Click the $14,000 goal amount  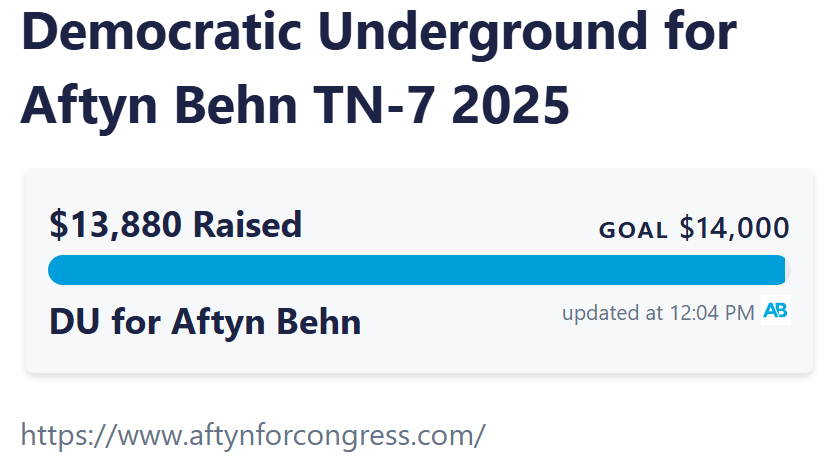[734, 229]
